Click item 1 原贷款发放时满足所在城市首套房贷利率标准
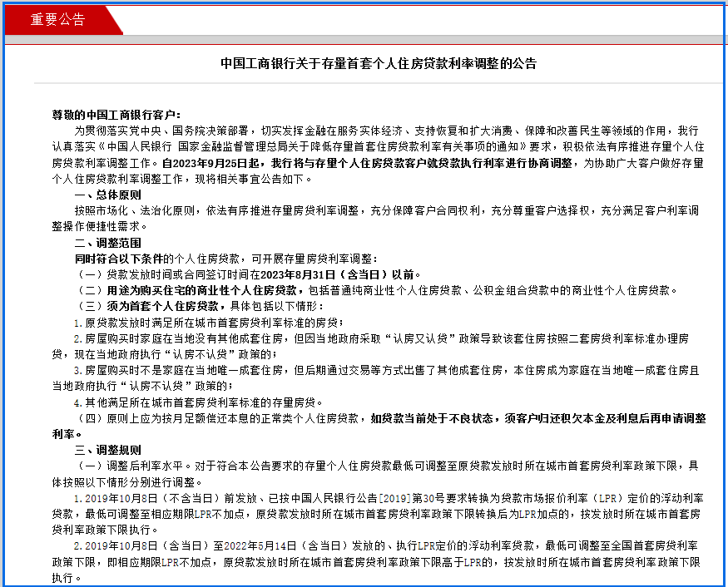 pyautogui.click(x=209, y=323)
